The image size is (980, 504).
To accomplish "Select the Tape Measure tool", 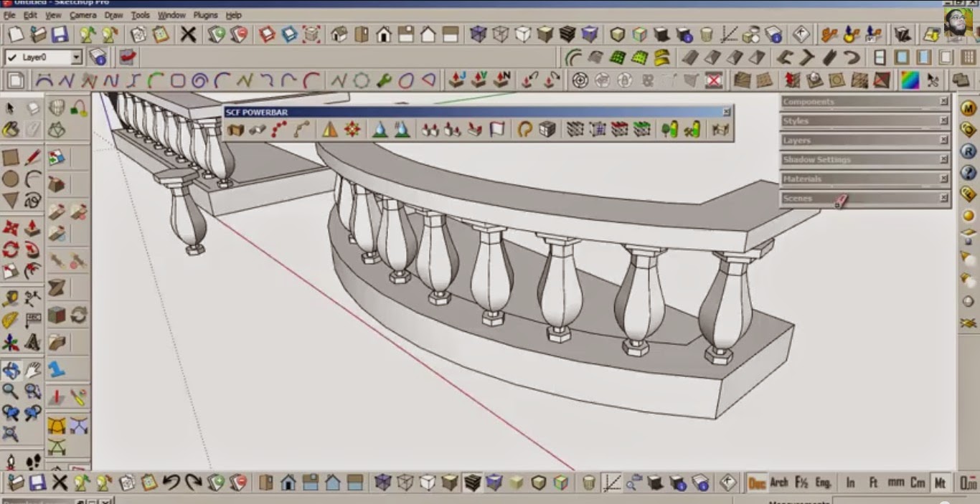I will point(10,298).
